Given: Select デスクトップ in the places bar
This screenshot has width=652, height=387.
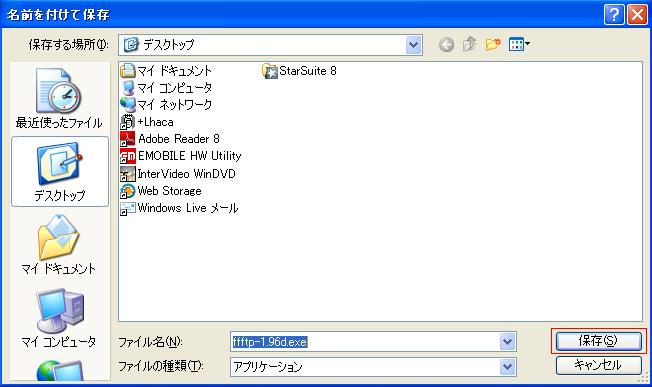Looking at the screenshot, I should (60, 172).
